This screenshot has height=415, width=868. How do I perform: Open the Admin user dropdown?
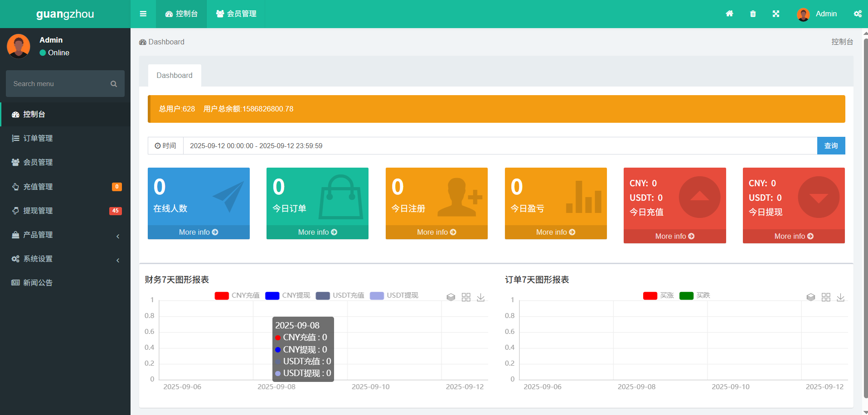point(817,14)
